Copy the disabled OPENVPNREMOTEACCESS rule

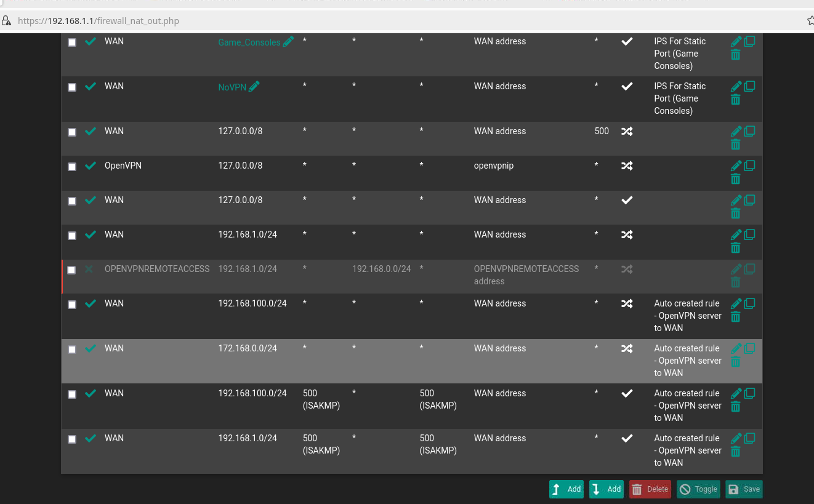click(749, 270)
